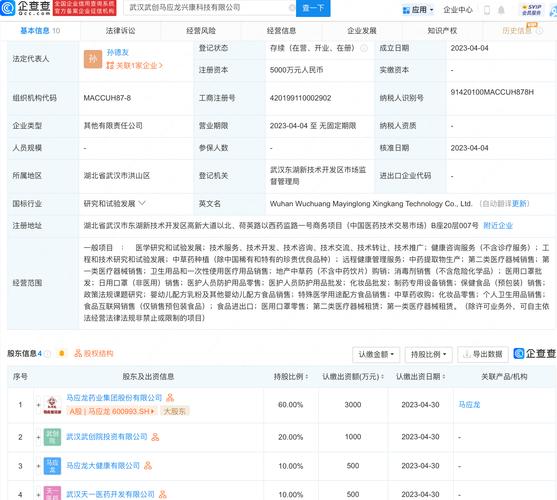Open the Qcc.com home logo

click(x=26, y=8)
